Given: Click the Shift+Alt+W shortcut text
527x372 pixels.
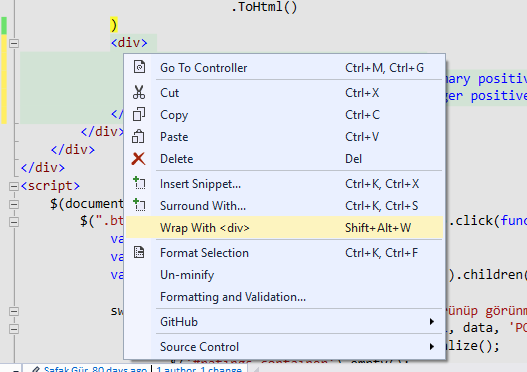Looking at the screenshot, I should pos(378,228).
